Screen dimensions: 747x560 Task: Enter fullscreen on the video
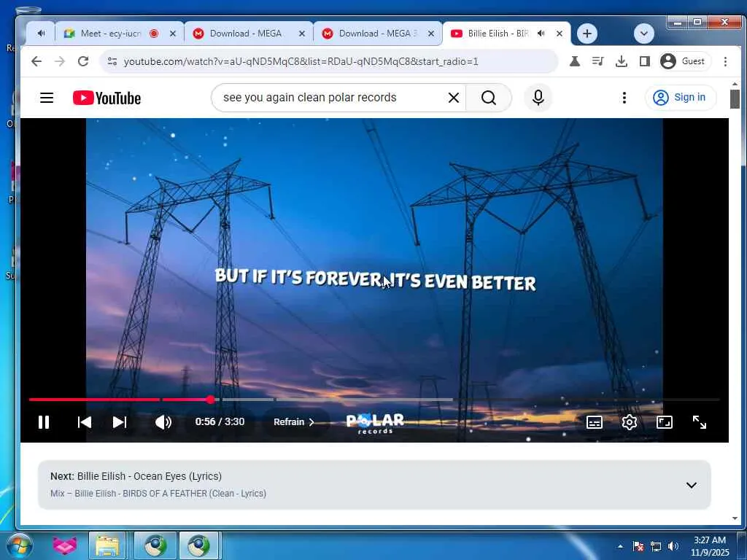[700, 422]
